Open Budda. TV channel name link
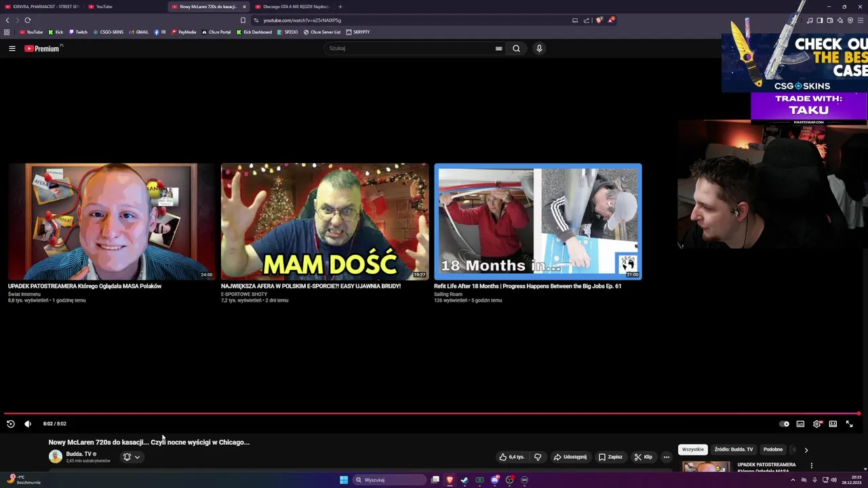868x488 pixels. [x=79, y=454]
